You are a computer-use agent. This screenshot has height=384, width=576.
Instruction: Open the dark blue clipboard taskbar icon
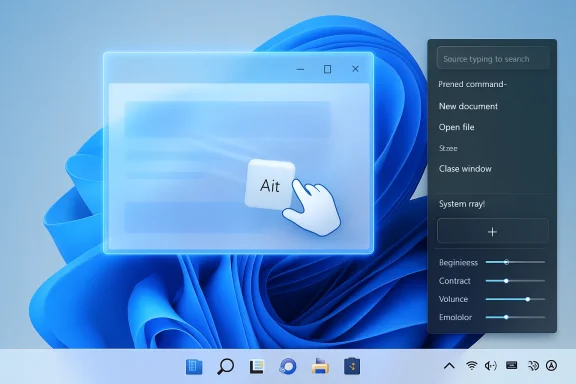pos(352,366)
